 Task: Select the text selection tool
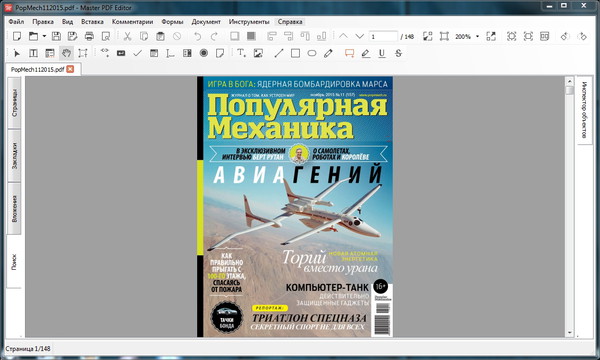(x=33, y=53)
